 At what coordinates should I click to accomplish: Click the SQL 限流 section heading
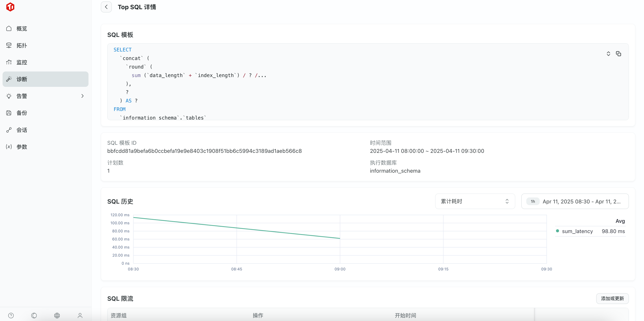coord(120,298)
